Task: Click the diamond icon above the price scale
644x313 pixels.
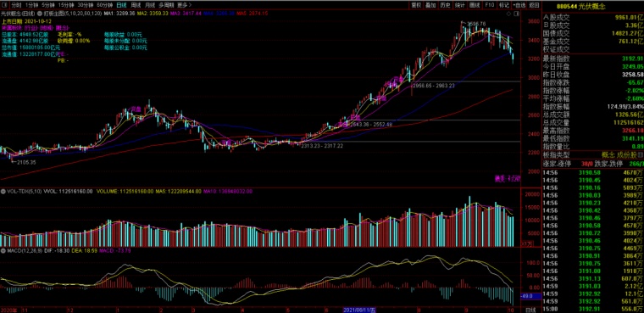Action: [x=509, y=14]
